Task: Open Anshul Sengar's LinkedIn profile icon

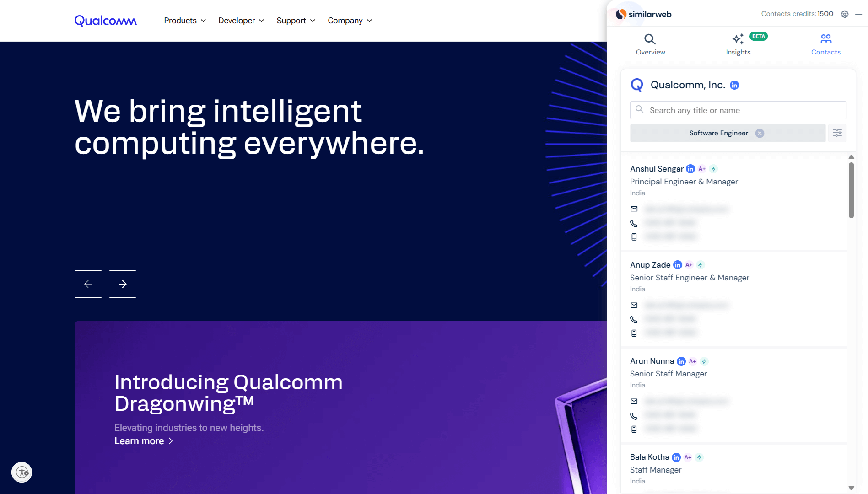Action: pos(690,169)
